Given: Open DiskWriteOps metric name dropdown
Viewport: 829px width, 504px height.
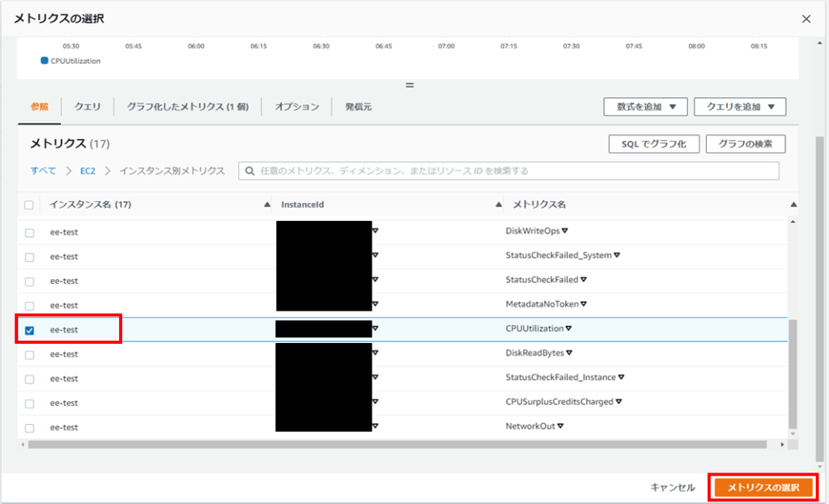Looking at the screenshot, I should tap(564, 231).
